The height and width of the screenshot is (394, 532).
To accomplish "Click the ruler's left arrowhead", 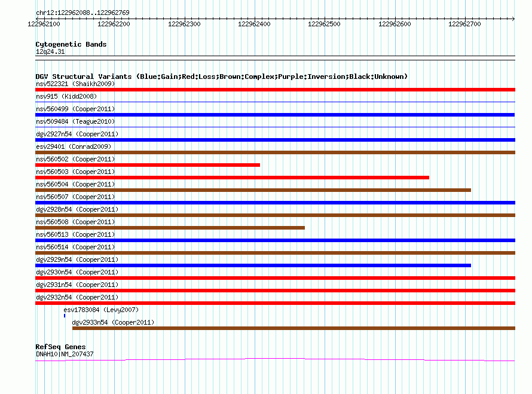I will [x=37, y=19].
